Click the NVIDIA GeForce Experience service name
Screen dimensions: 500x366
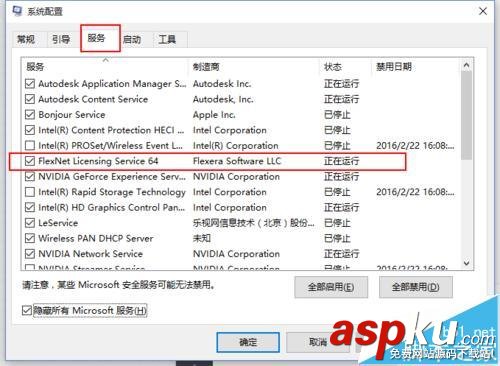coord(112,176)
